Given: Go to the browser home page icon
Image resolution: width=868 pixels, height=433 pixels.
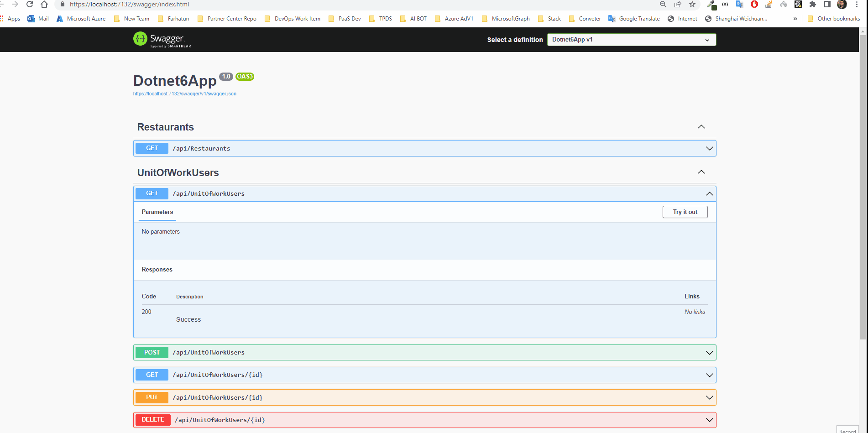Looking at the screenshot, I should tap(44, 4).
